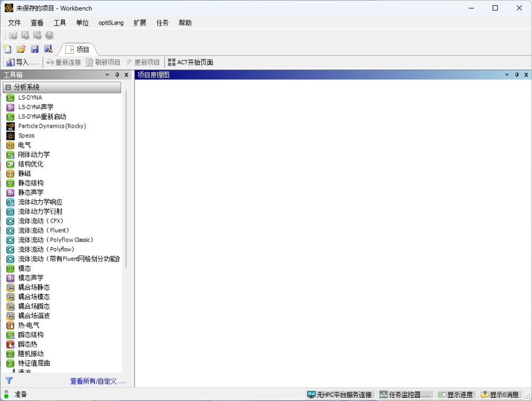Click the filter toggle below the toolbox
Image resolution: width=532 pixels, height=401 pixels.
pyautogui.click(x=9, y=381)
